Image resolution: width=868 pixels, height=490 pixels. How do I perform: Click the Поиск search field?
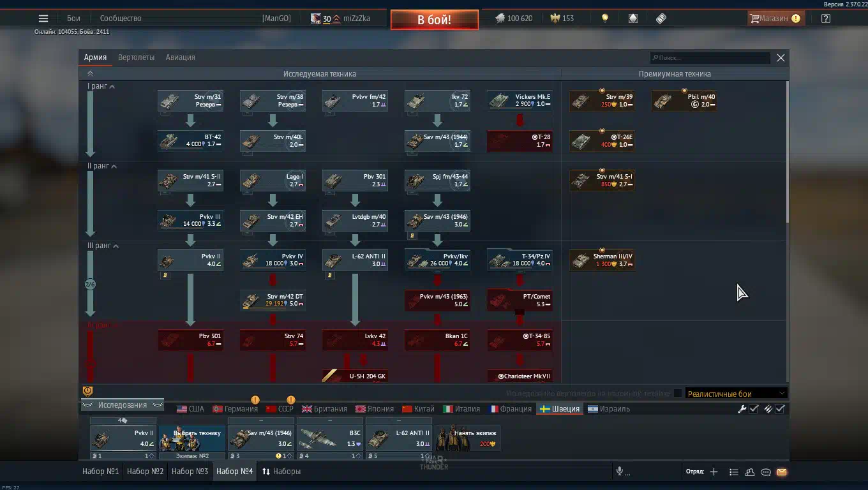click(x=710, y=58)
